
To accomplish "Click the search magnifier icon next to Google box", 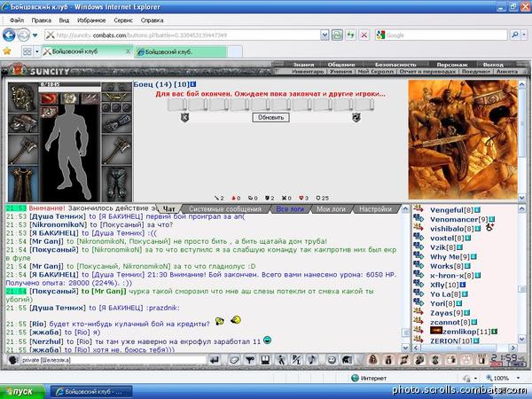I will tap(515, 35).
